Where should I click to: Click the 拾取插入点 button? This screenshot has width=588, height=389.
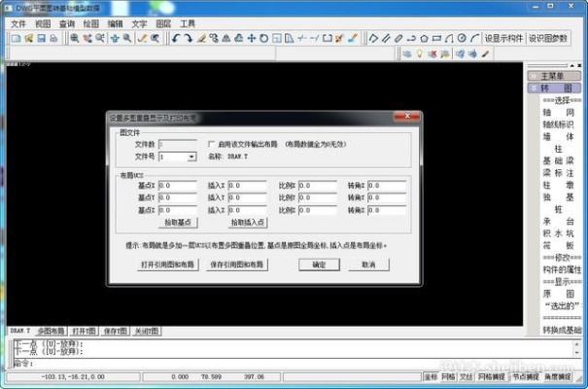[x=248, y=223]
